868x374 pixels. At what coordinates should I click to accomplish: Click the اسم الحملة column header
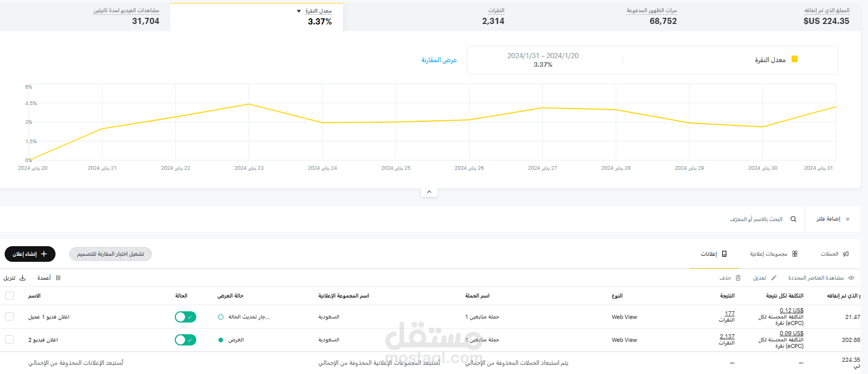[477, 296]
